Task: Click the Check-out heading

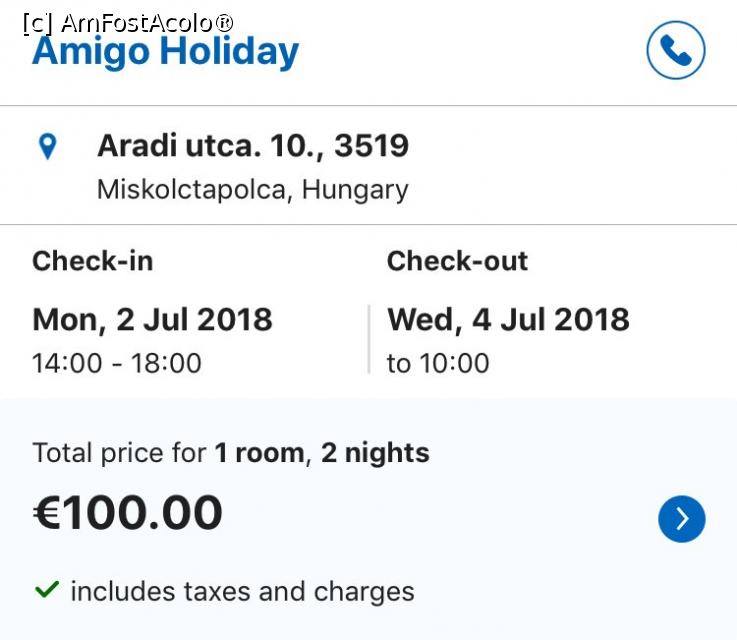Action: point(457,261)
